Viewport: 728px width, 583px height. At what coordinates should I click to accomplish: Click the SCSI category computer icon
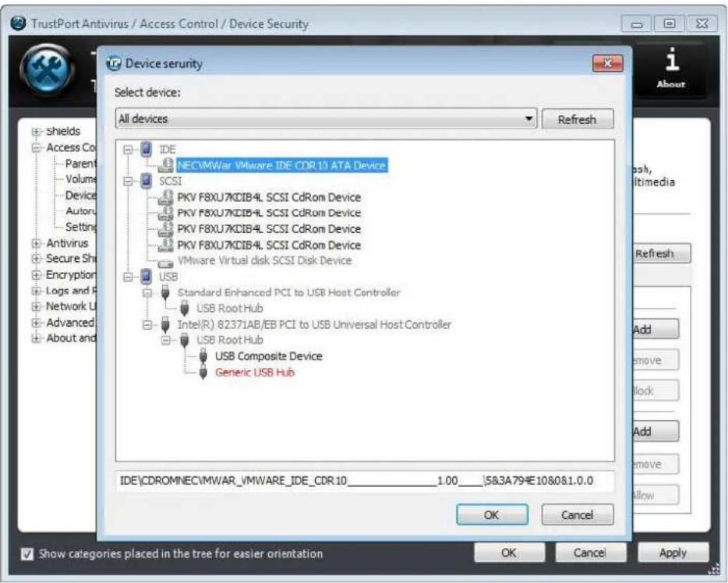point(147,181)
